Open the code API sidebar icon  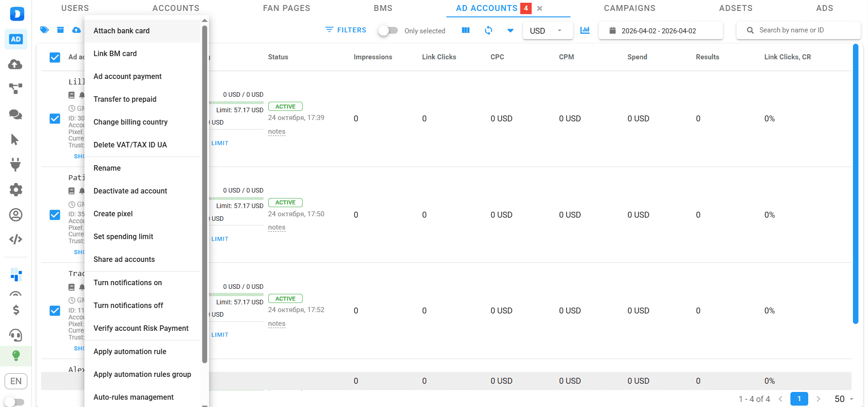(x=16, y=239)
